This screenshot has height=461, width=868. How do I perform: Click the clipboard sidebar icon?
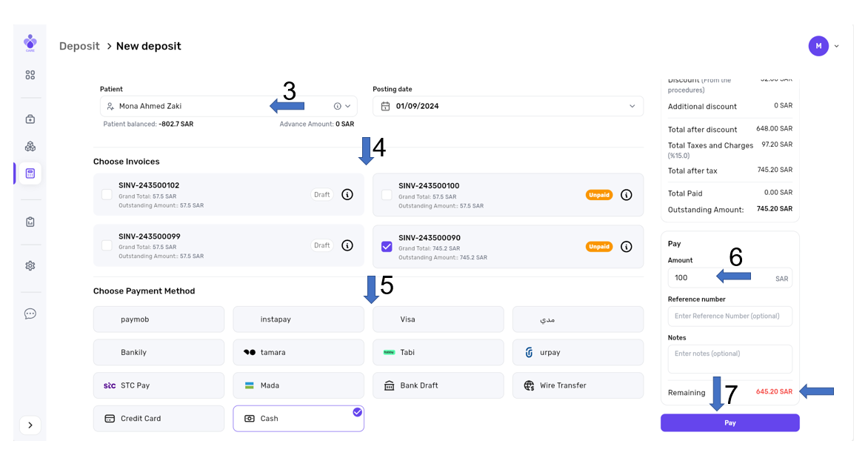(30, 222)
